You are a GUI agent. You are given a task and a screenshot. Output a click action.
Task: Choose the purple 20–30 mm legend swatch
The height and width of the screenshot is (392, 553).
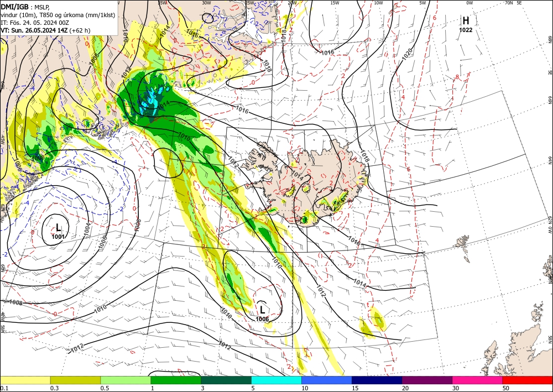click(x=427, y=380)
